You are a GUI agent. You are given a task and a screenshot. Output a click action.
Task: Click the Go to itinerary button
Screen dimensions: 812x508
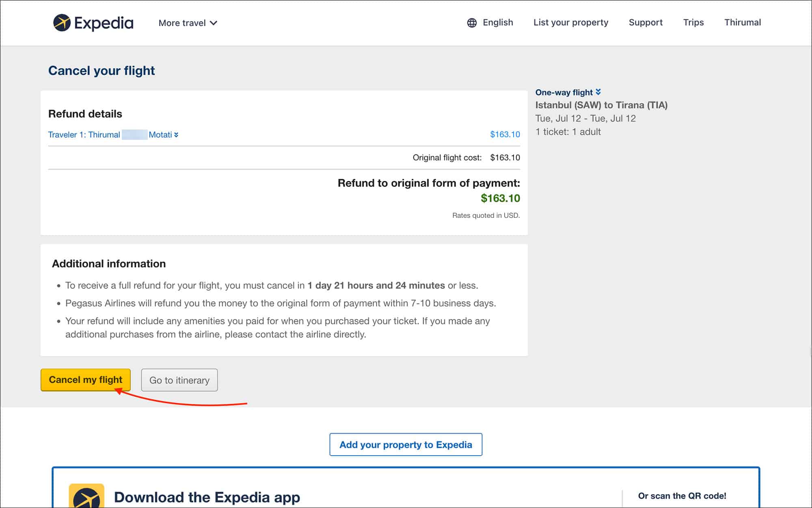(x=179, y=380)
